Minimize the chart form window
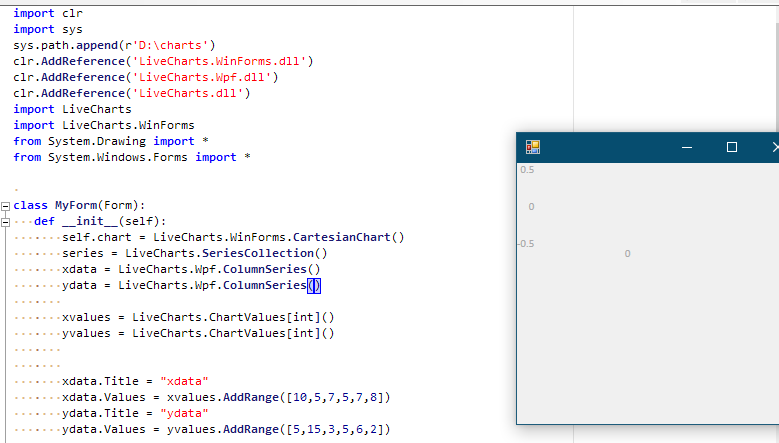Viewport: 779px width, 443px height. point(687,147)
